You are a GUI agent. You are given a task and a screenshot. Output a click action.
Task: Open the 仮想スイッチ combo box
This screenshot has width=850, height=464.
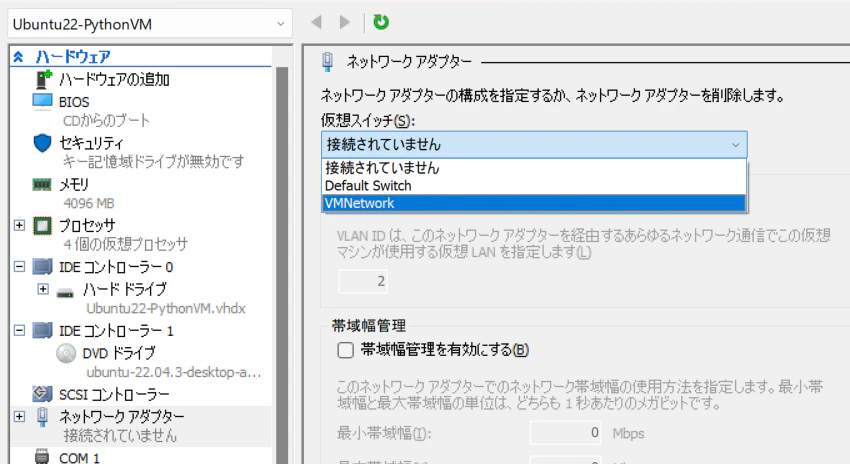(534, 145)
